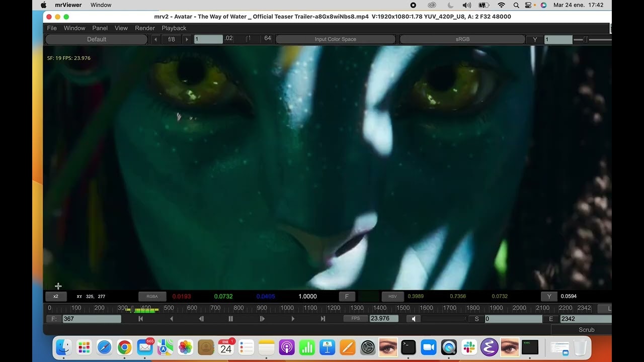Play the video forward
The width and height of the screenshot is (644, 362).
pos(293,319)
